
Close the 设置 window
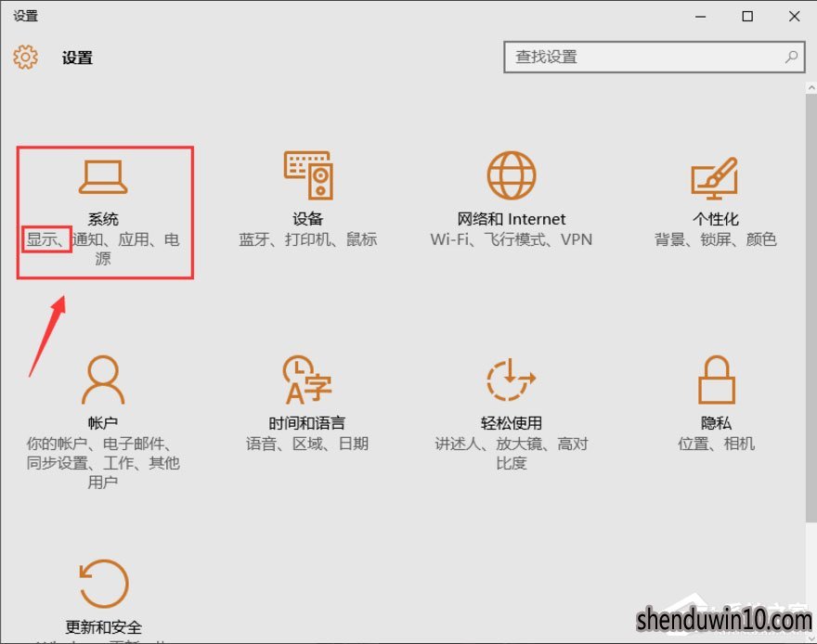(x=794, y=17)
